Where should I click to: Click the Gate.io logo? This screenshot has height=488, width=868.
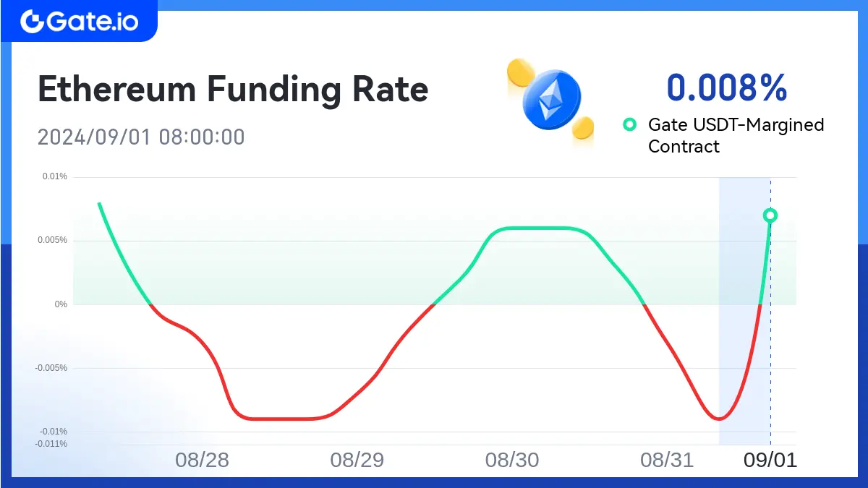[x=79, y=21]
